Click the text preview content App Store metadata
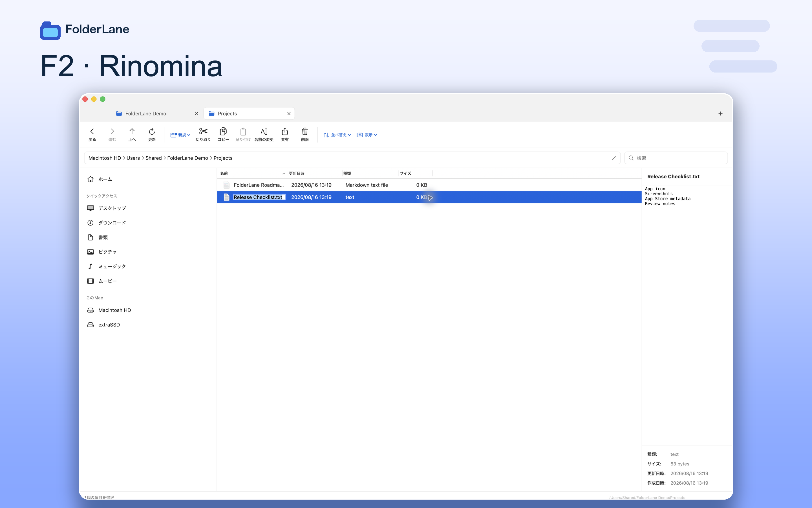This screenshot has width=812, height=508. click(x=667, y=199)
